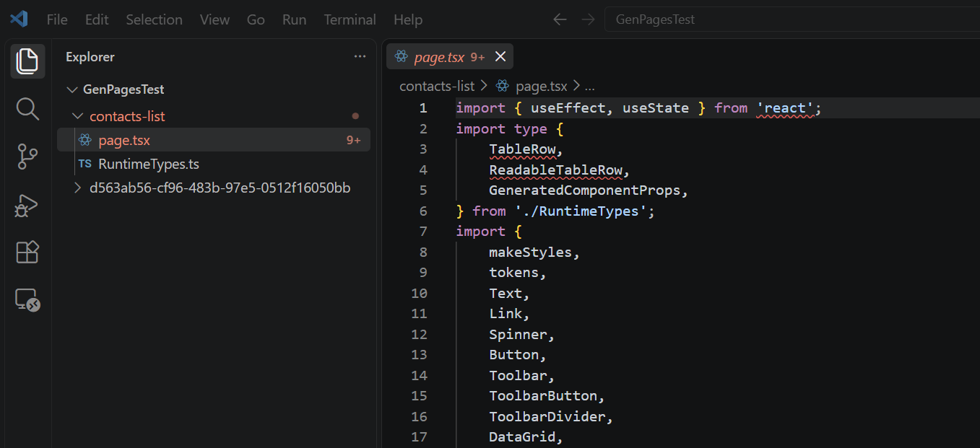Viewport: 980px width, 448px height.
Task: Open Explorer's three-dot more actions menu
Action: pos(360,56)
